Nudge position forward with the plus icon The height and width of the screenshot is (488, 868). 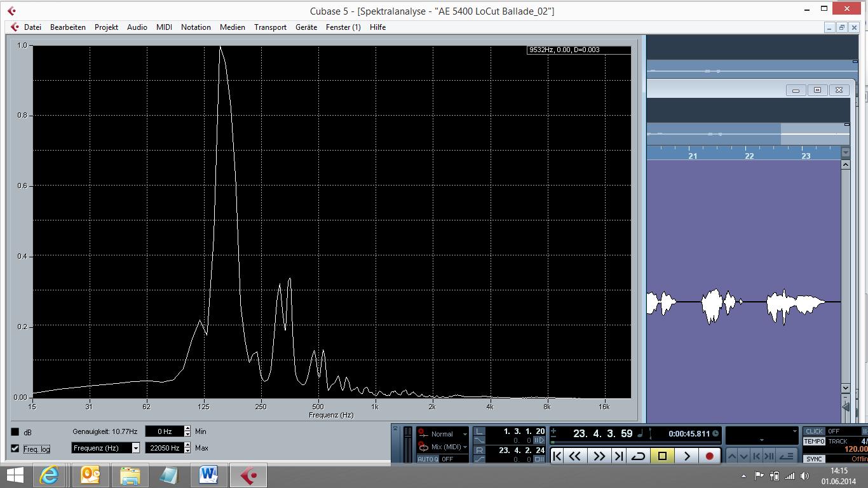click(553, 431)
